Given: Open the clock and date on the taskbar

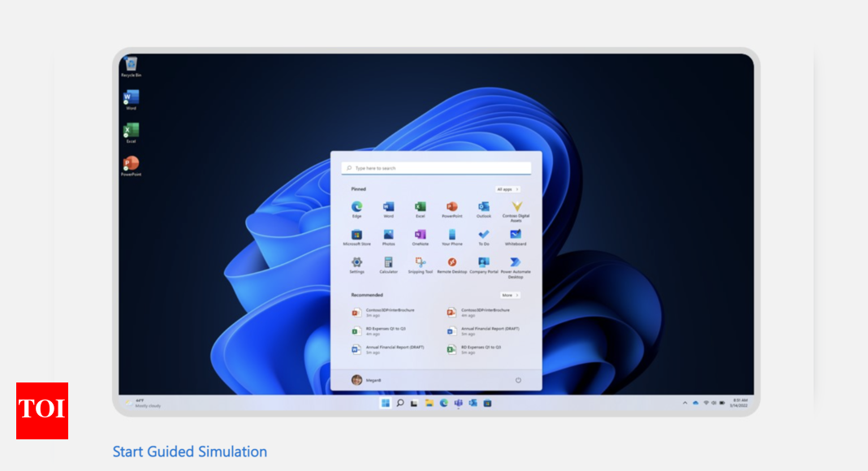Looking at the screenshot, I should [740, 403].
